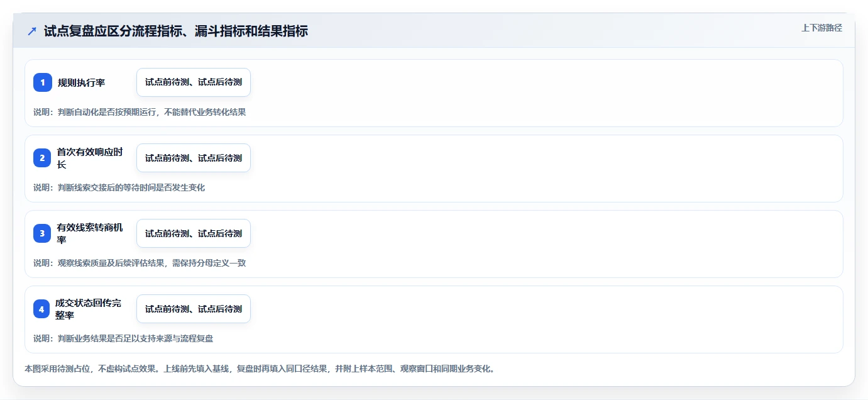Click the 说明 text about 自动化是否按预期运行
The image size is (868, 400).
click(140, 112)
